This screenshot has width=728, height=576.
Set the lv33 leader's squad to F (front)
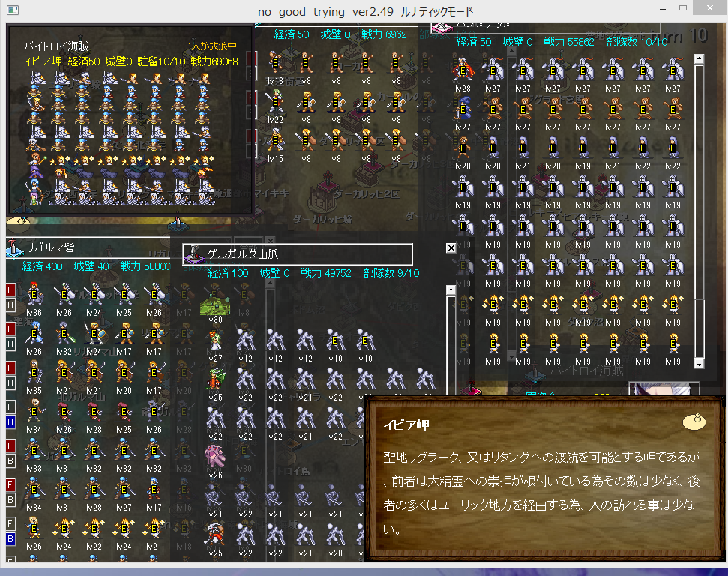[x=10, y=446]
